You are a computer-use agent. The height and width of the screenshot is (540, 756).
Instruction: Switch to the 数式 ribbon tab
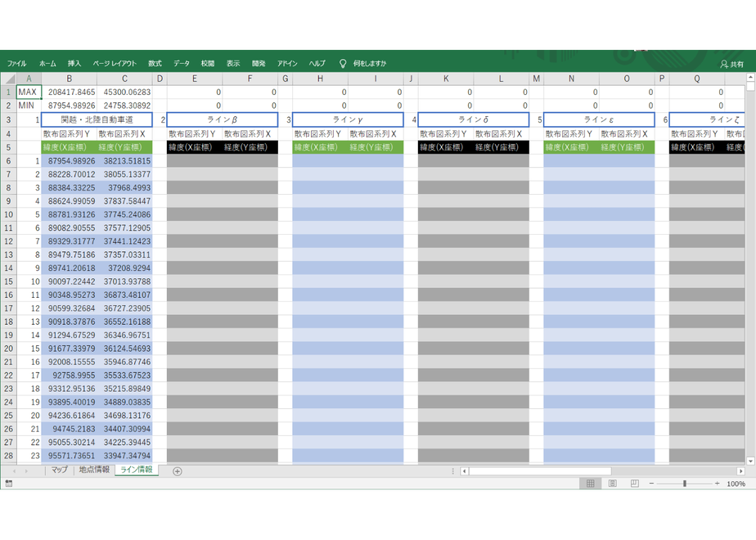coord(155,63)
